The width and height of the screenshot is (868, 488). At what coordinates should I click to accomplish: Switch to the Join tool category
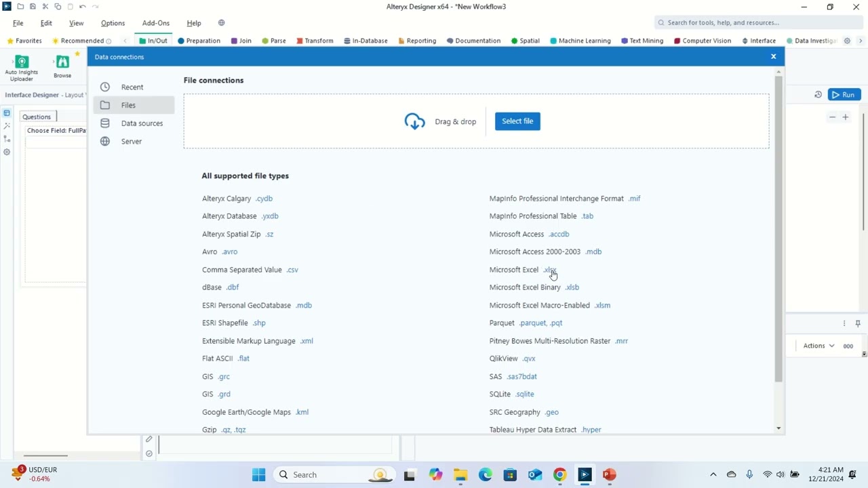coord(241,41)
